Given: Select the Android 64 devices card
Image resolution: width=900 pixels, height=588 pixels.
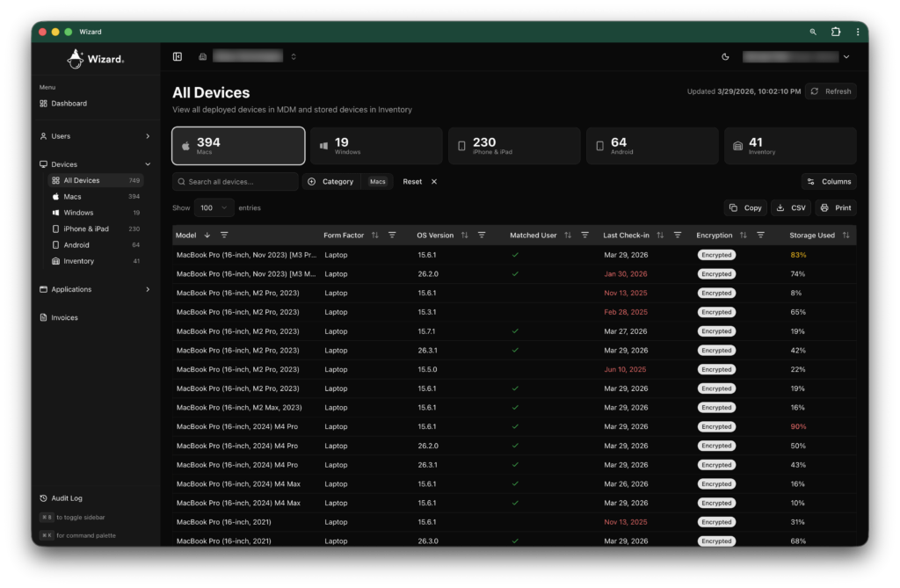Looking at the screenshot, I should 651,146.
